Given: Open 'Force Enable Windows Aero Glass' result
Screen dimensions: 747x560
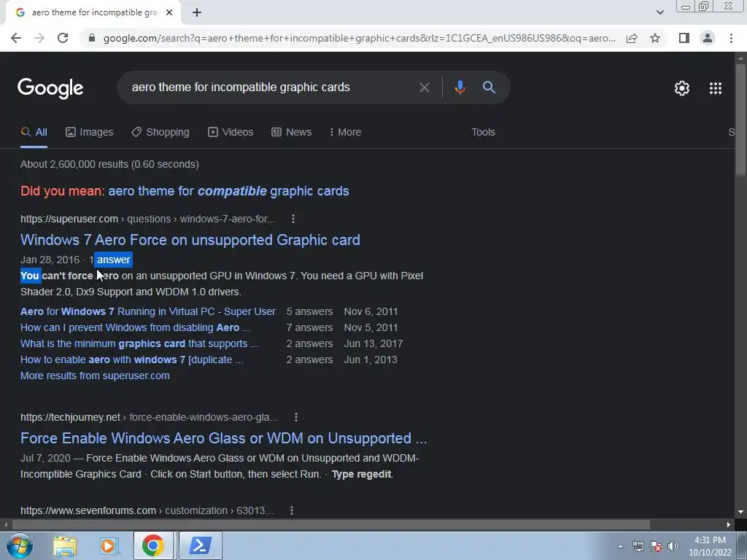Looking at the screenshot, I should pyautogui.click(x=224, y=438).
